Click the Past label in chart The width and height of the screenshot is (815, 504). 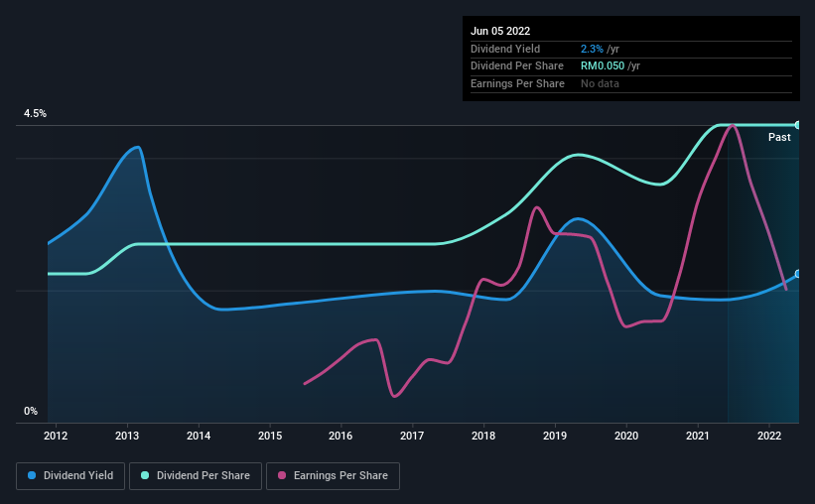click(x=779, y=137)
